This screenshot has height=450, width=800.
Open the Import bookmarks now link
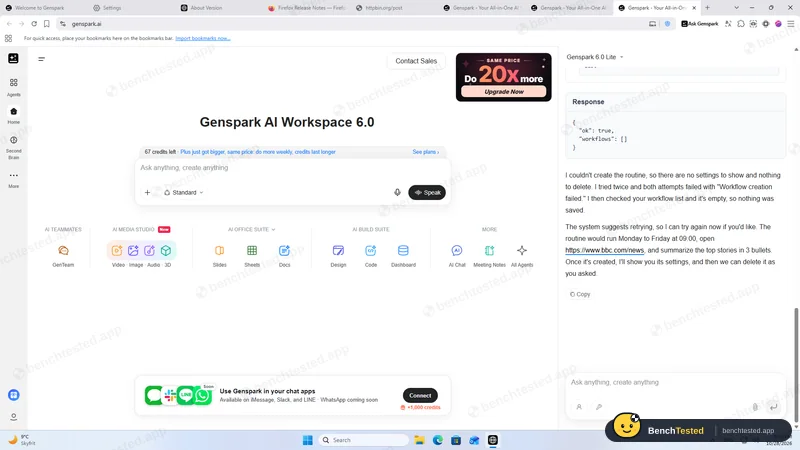point(203,38)
